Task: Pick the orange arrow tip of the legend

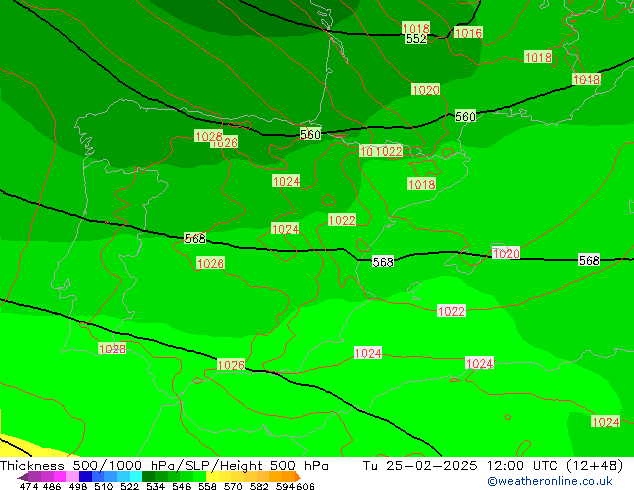Action: (x=298, y=477)
